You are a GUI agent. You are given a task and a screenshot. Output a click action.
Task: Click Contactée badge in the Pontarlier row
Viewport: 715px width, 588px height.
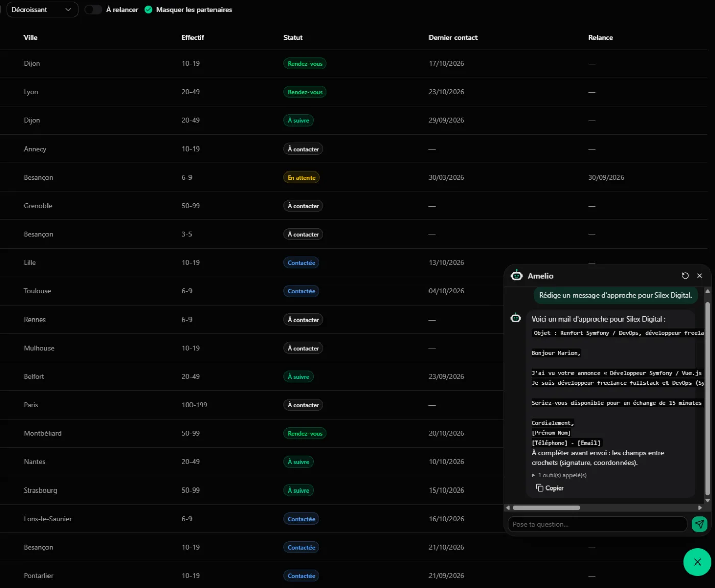point(301,576)
